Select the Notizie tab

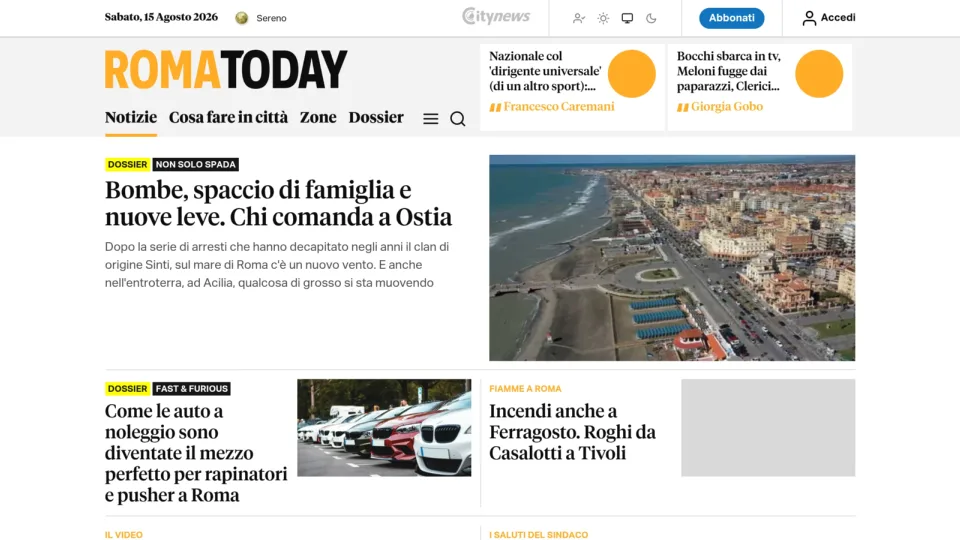(x=130, y=117)
